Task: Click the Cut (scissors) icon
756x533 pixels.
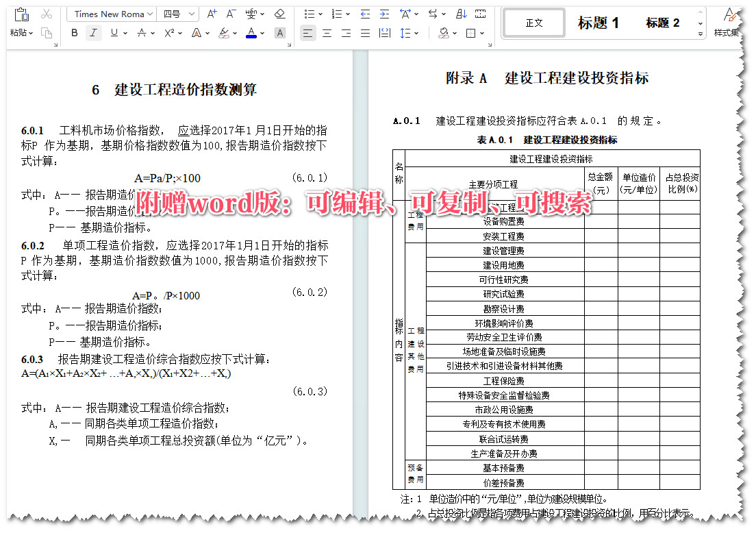Action: 46,13
